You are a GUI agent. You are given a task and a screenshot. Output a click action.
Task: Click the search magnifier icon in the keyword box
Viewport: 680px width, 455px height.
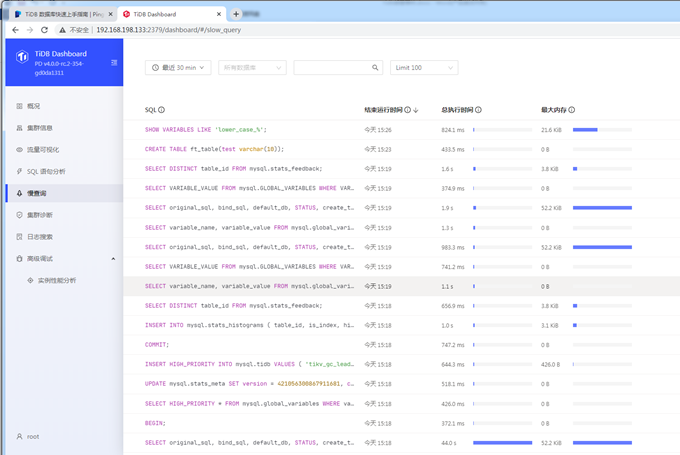click(x=376, y=68)
